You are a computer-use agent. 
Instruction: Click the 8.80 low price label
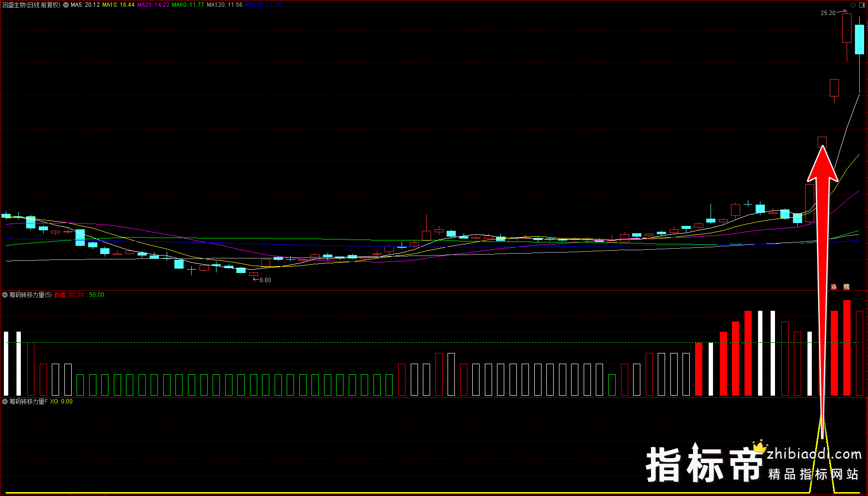265,280
